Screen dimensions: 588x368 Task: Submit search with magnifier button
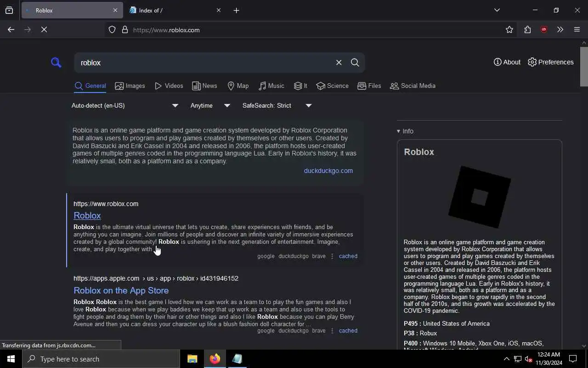(355, 63)
